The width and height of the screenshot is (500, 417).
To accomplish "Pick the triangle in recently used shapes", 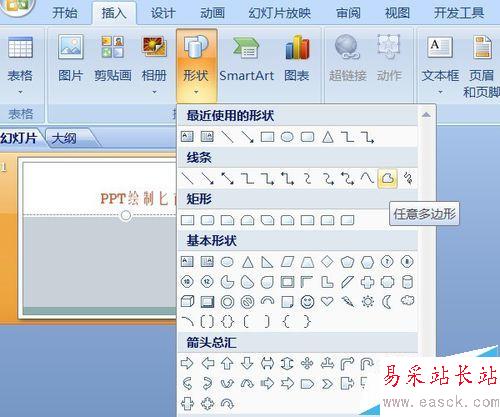I will click(x=328, y=137).
